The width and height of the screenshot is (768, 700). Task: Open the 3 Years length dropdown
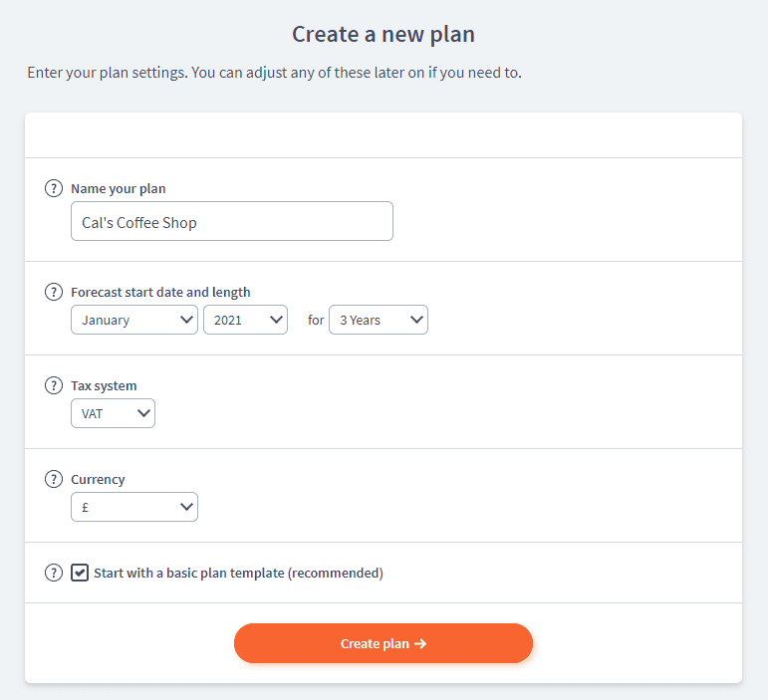pos(379,320)
